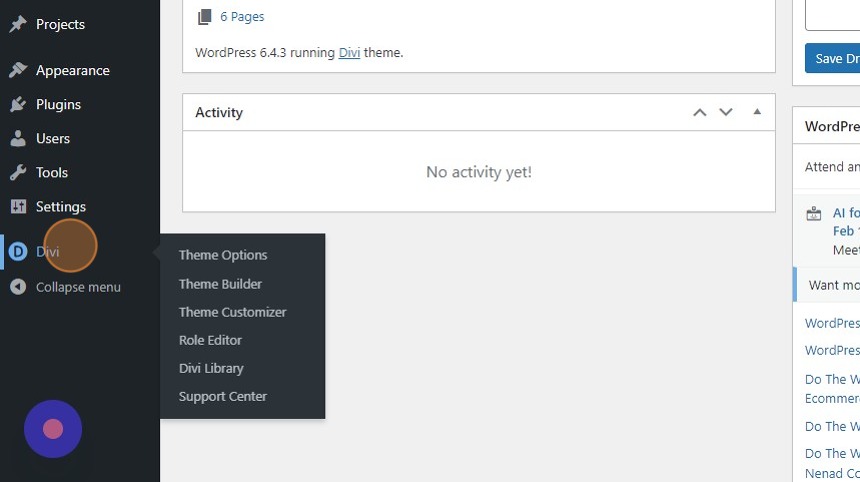Open Divi Library submenu item

211,368
